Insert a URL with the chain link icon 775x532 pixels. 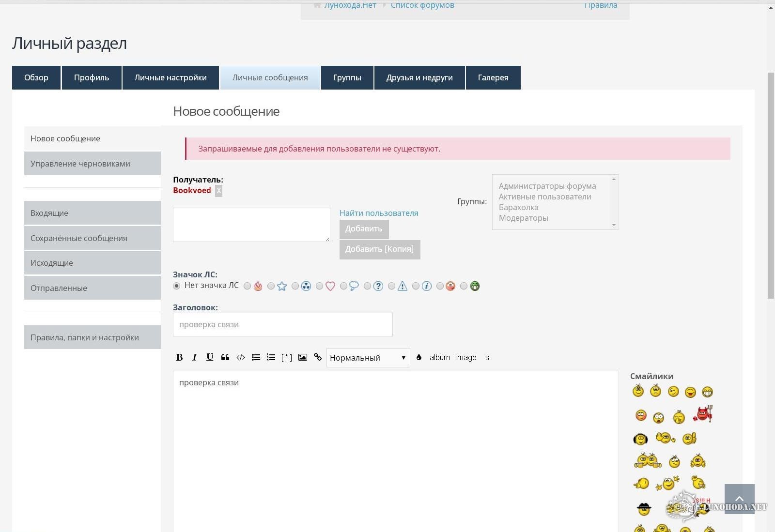click(x=318, y=357)
